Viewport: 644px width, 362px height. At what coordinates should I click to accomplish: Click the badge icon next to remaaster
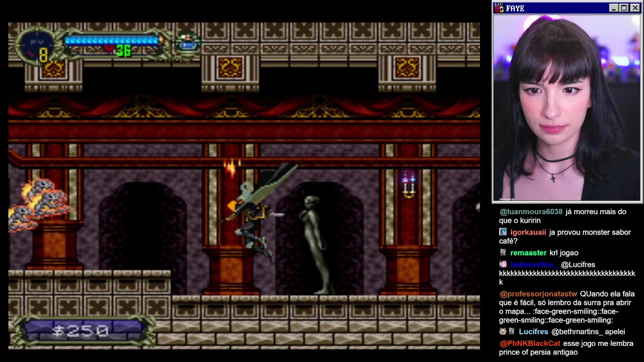tap(502, 252)
